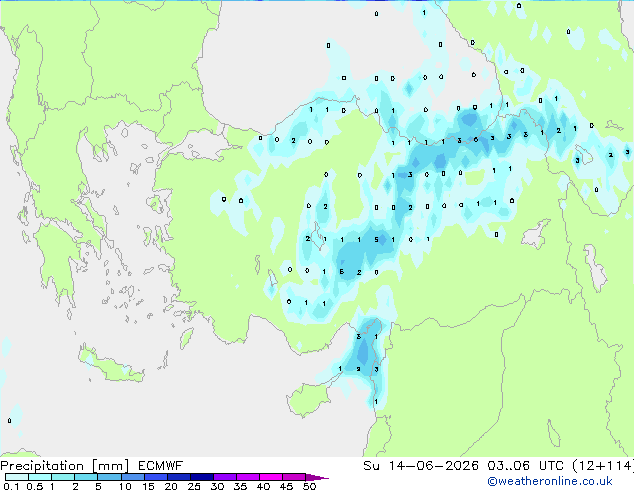Click the 1–2 mm legend color box
This screenshot has width=634, height=490.
pyautogui.click(x=63, y=477)
